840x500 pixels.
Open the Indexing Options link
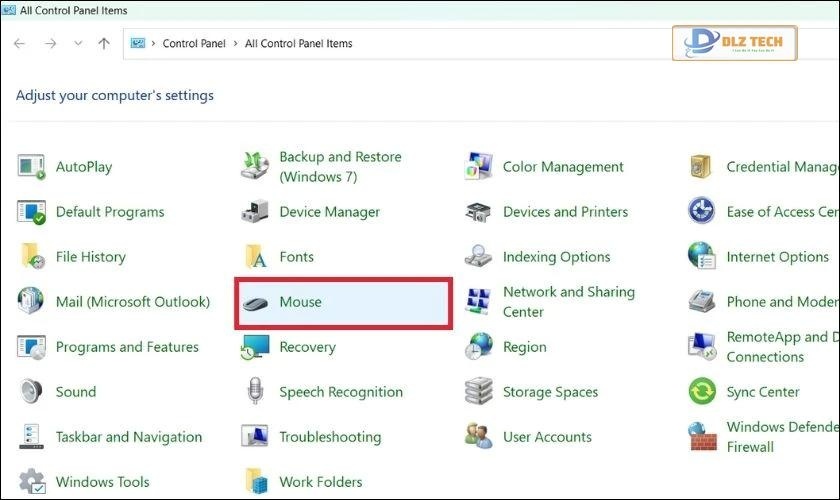tap(556, 257)
